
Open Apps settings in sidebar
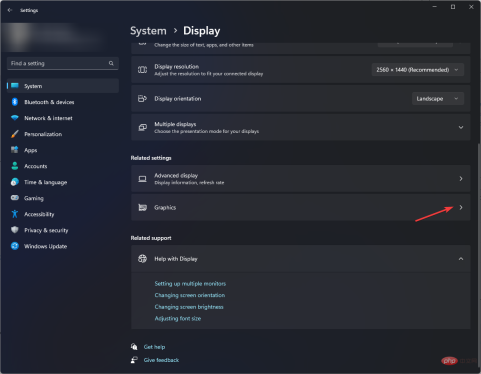[x=63, y=150]
